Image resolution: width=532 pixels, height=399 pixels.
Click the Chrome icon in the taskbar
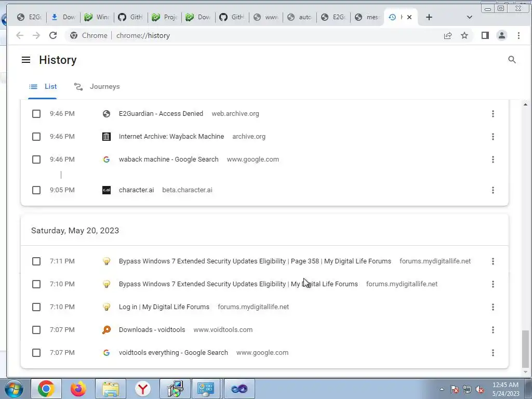click(x=46, y=389)
